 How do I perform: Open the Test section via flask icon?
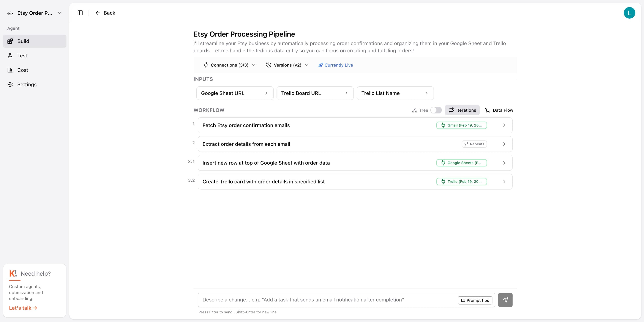[10, 55]
